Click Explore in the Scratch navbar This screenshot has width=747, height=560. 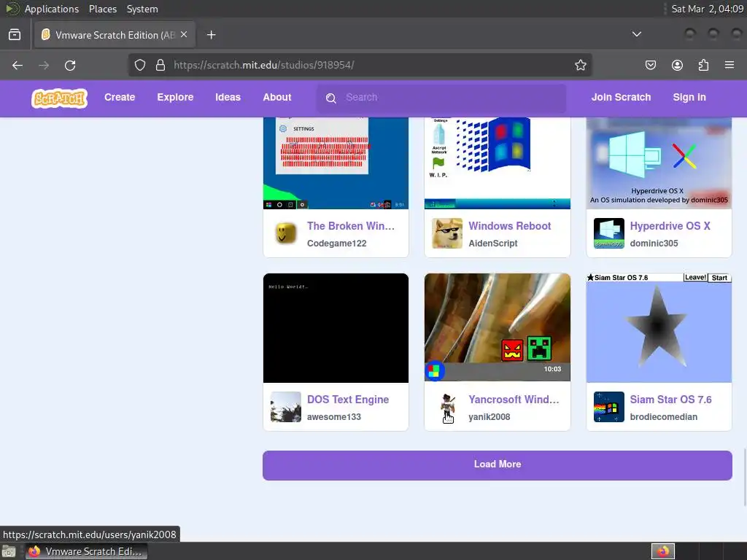(175, 97)
